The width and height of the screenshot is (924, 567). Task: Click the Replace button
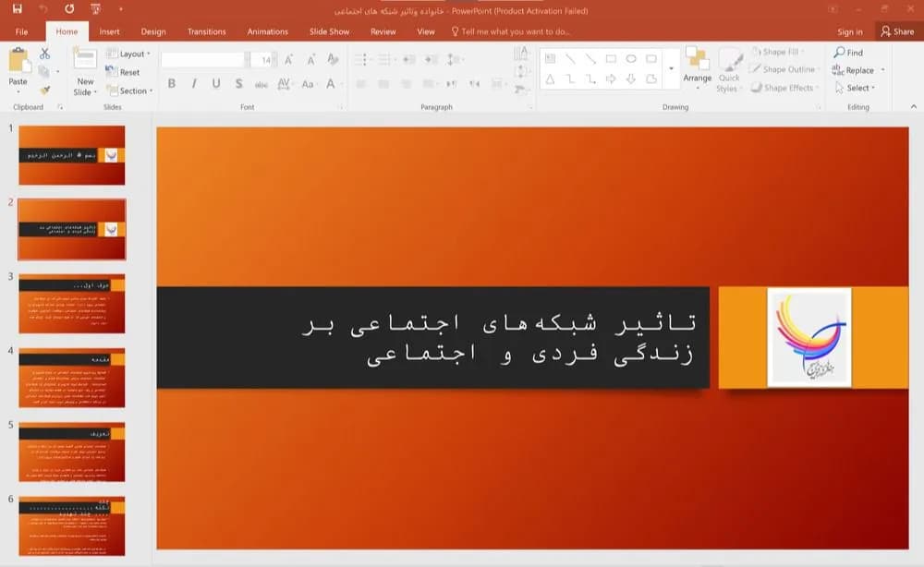click(x=858, y=70)
